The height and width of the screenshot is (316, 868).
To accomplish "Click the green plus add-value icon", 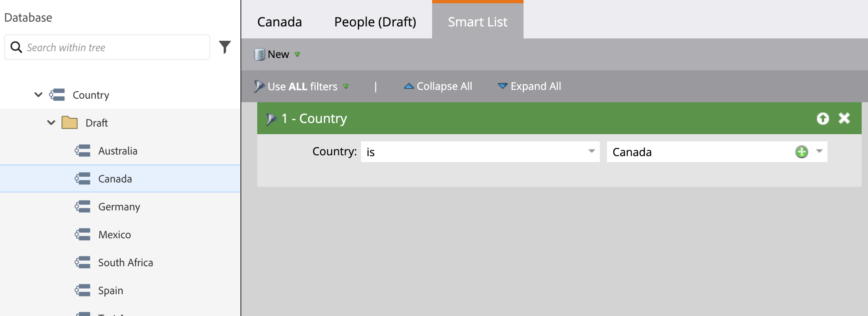I will click(801, 152).
